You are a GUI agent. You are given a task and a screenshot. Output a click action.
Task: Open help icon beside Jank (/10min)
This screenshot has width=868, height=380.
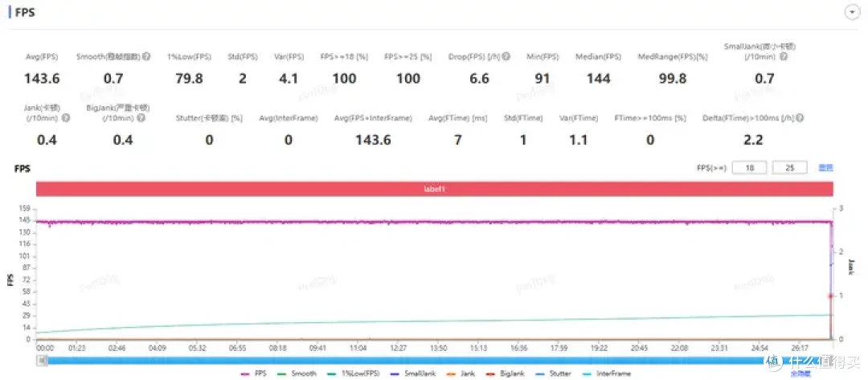[x=66, y=118]
